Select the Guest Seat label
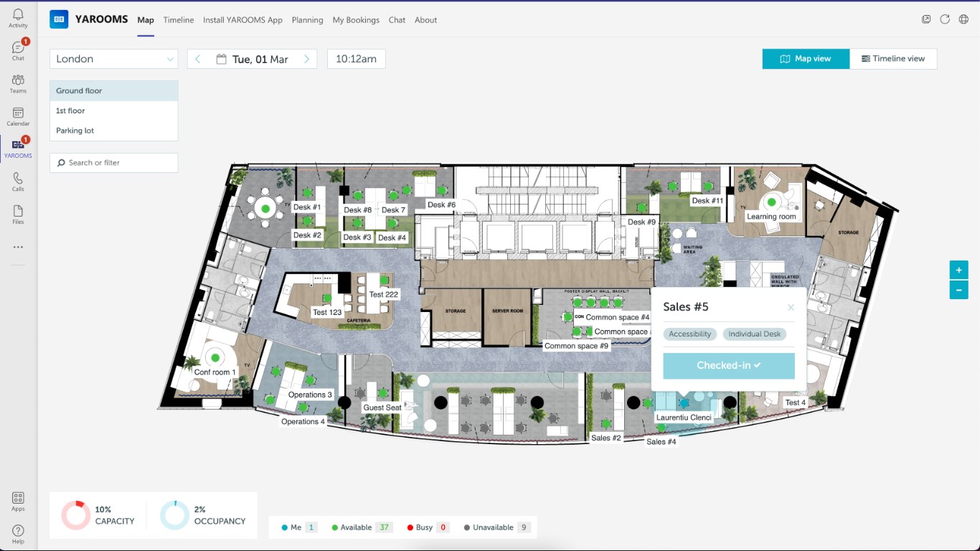The height and width of the screenshot is (551, 980). coord(382,408)
